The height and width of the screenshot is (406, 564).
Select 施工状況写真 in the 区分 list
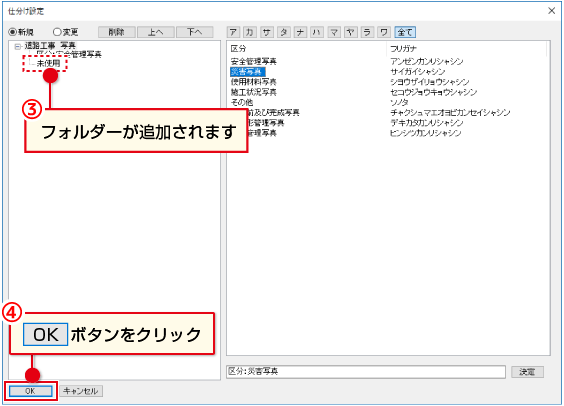tap(254, 92)
